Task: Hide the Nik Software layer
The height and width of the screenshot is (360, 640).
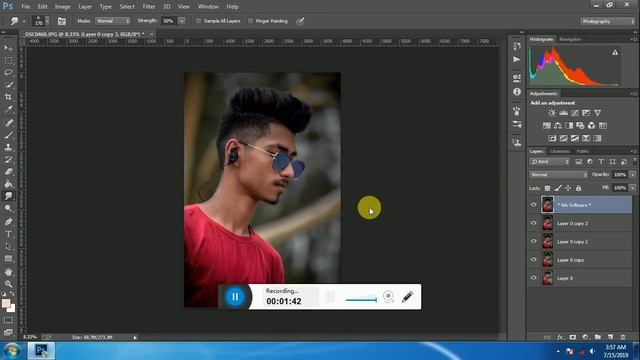Action: [533, 205]
